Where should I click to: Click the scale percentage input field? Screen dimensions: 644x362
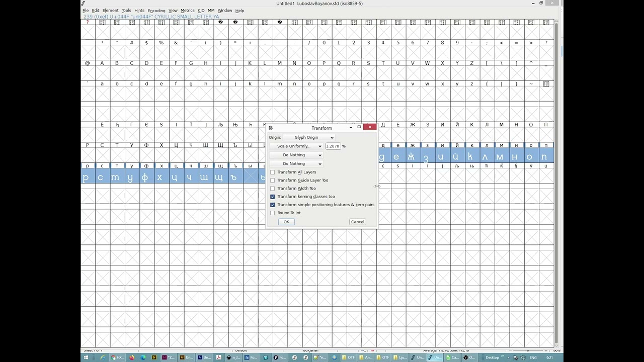coord(333,146)
